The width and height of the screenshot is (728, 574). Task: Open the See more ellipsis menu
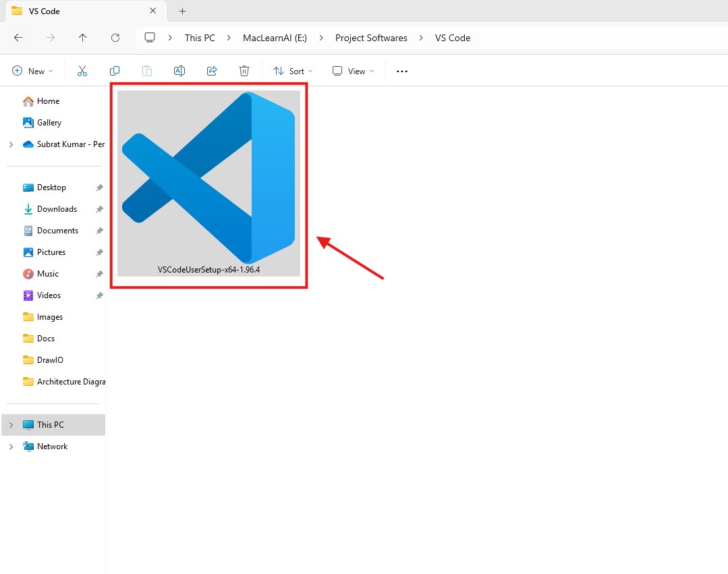(402, 71)
